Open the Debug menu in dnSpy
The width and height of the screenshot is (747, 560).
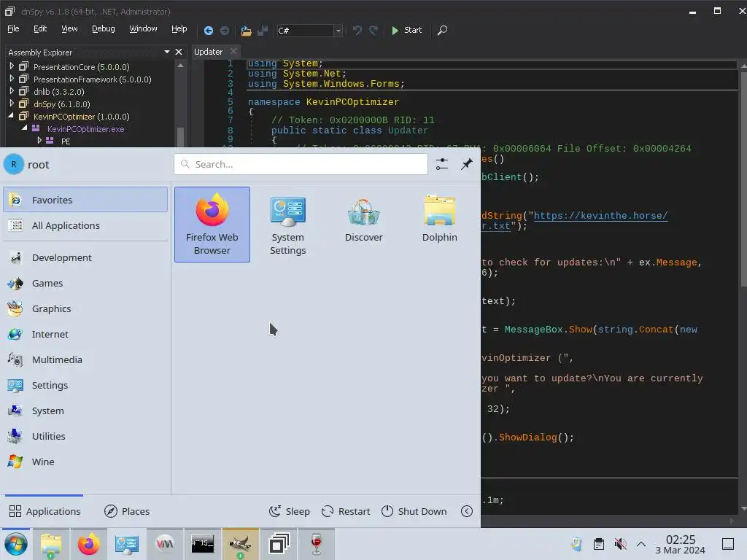pos(104,28)
